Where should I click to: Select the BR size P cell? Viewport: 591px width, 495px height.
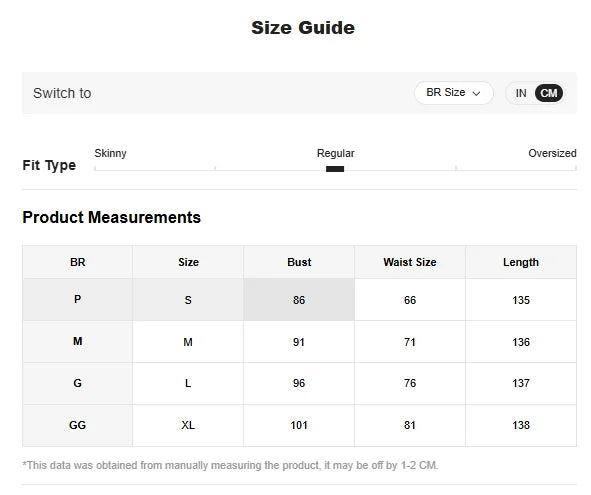click(x=78, y=300)
